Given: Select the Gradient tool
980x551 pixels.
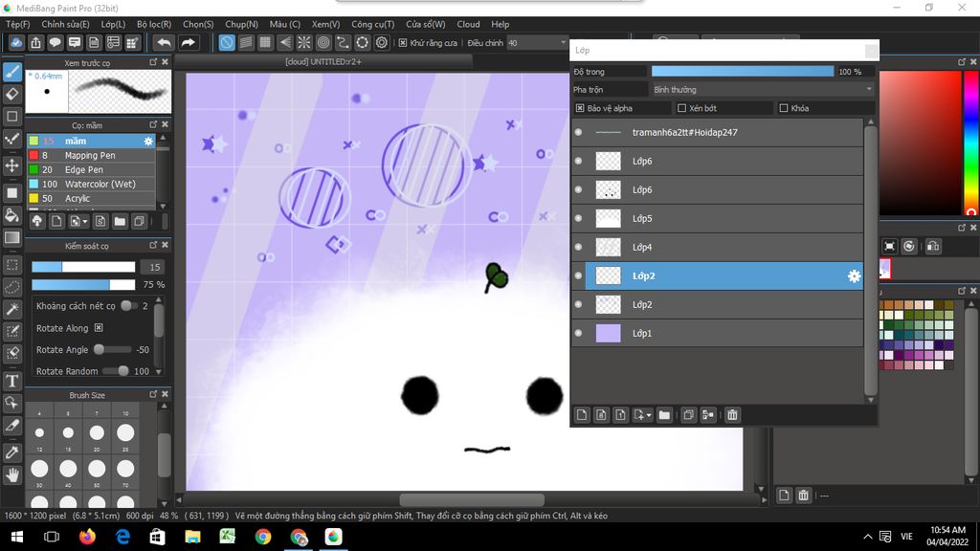Looking at the screenshot, I should click(x=11, y=237).
